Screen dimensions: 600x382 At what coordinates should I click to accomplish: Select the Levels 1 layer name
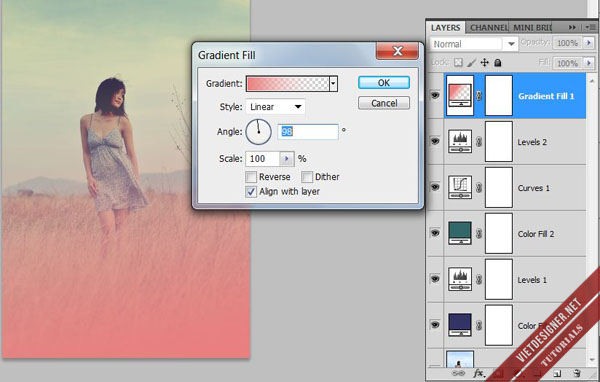(x=532, y=280)
